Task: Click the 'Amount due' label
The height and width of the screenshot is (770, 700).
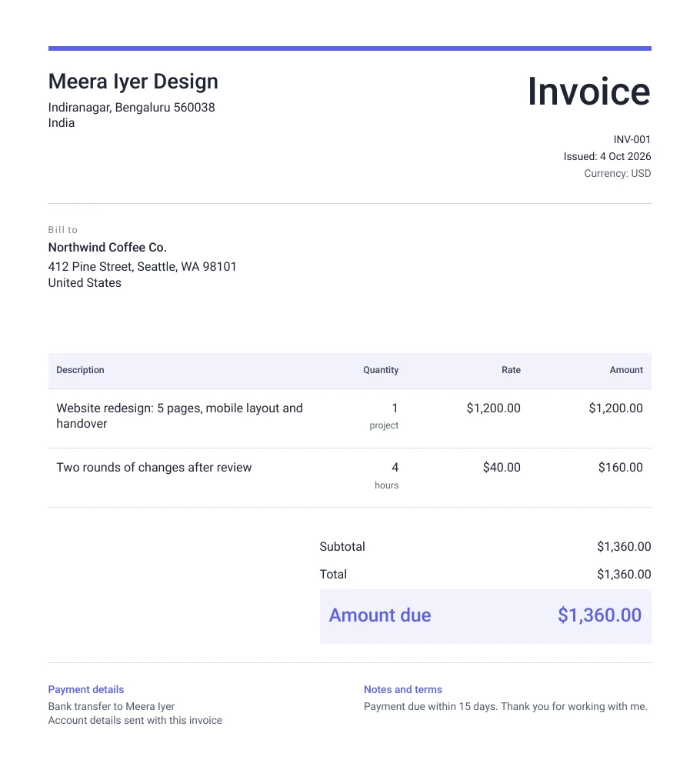Action: click(380, 615)
